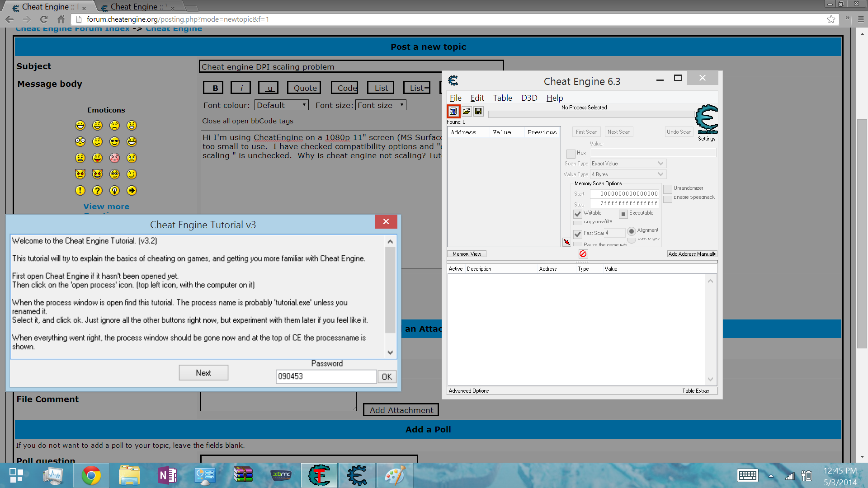The width and height of the screenshot is (868, 488).
Task: Open Chrome from the taskbar
Action: [x=91, y=475]
